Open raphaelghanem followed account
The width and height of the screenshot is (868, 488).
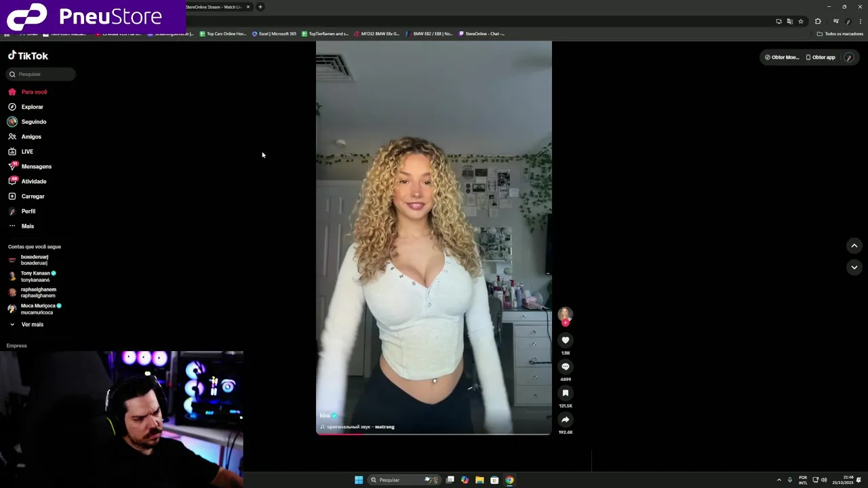click(32, 292)
